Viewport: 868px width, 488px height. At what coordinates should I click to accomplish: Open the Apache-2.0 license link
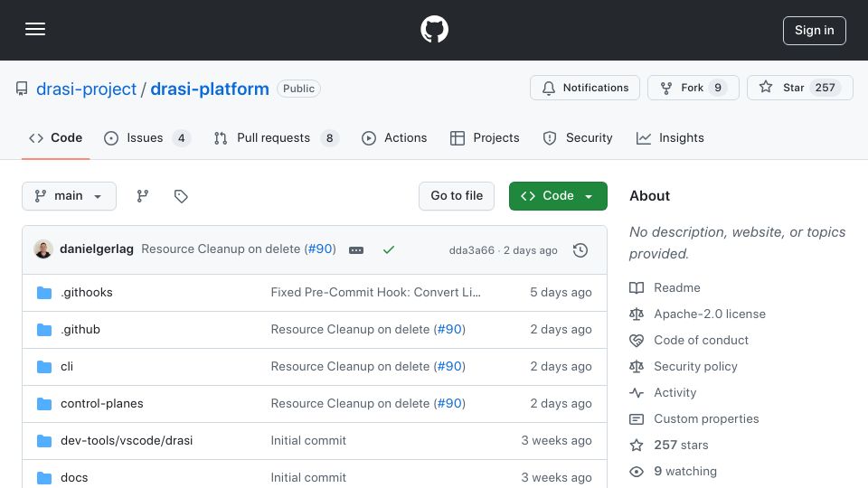point(710,314)
